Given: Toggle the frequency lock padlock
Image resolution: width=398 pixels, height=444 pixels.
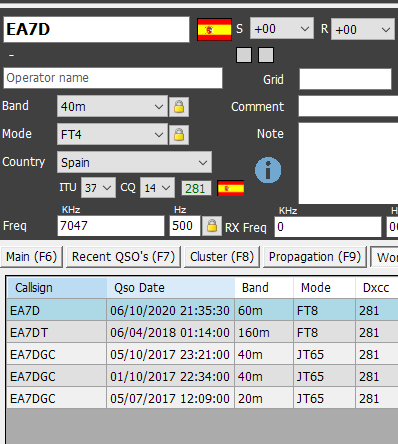Looking at the screenshot, I should (212, 226).
